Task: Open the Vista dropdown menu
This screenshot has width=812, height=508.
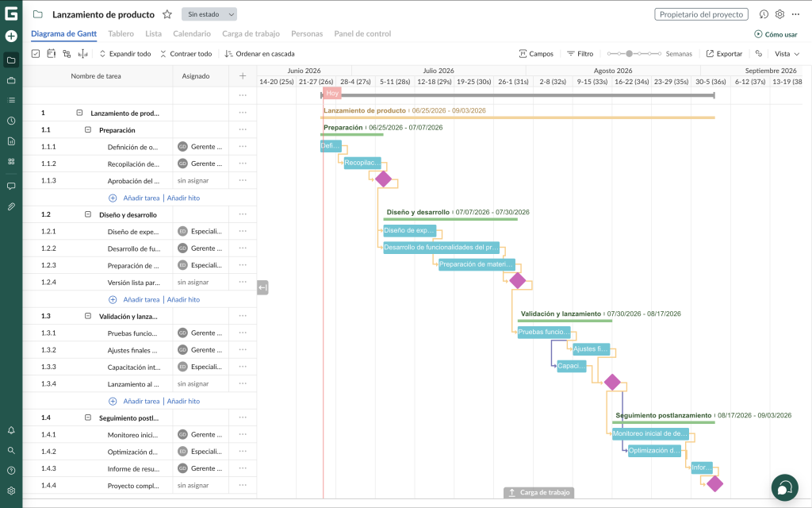Action: click(787, 53)
